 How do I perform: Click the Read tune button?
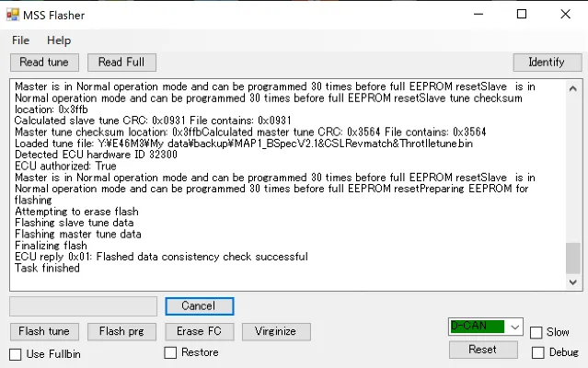(x=44, y=63)
